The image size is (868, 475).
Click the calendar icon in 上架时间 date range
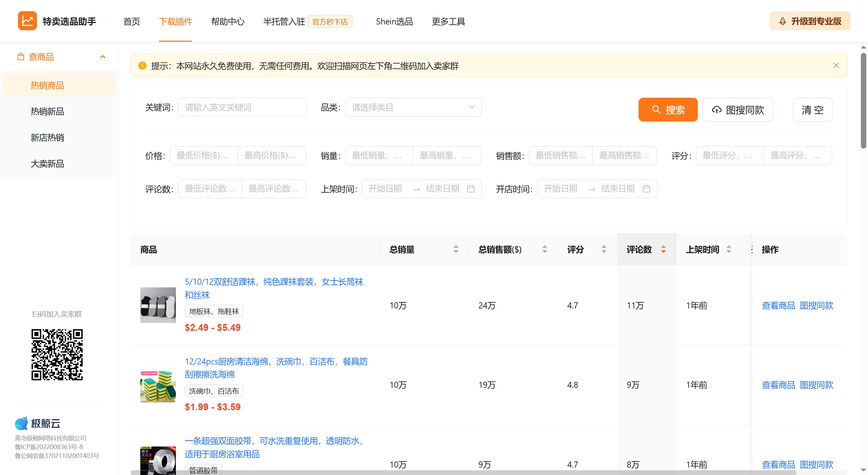click(x=471, y=189)
